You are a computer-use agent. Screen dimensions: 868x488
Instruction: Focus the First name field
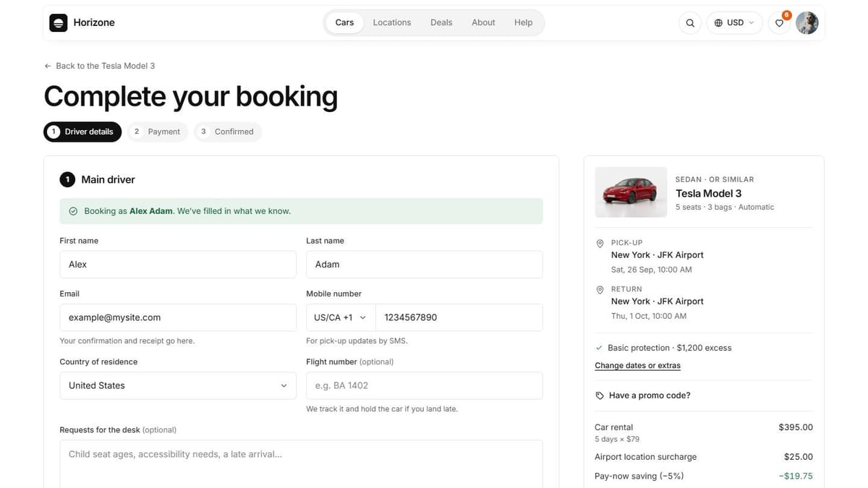click(x=178, y=265)
